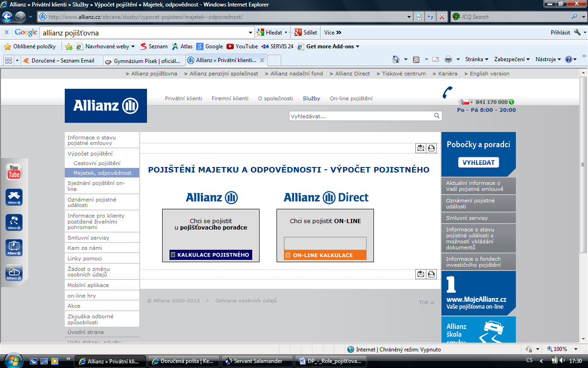Click the ON-LINE KALKULACE orange button
The width and height of the screenshot is (588, 368).
pos(325,255)
